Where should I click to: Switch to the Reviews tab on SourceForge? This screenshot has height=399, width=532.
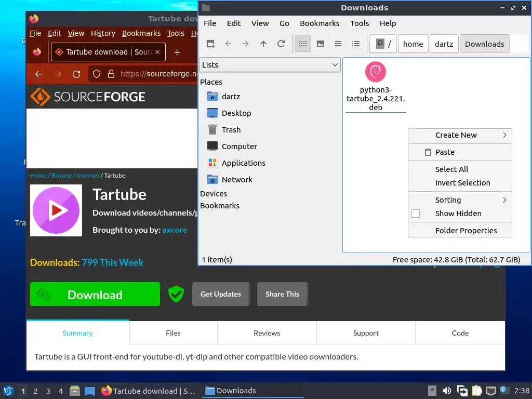tap(267, 333)
